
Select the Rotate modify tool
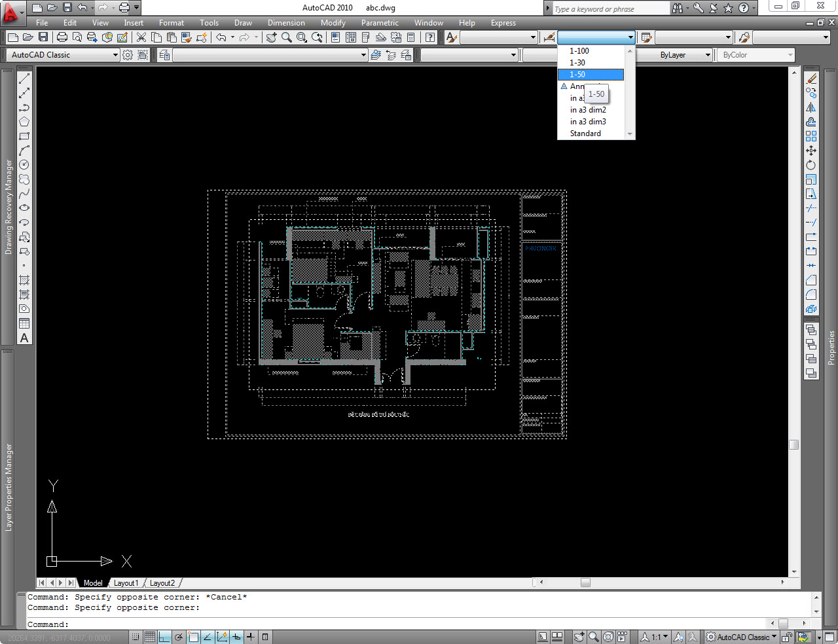pos(811,165)
